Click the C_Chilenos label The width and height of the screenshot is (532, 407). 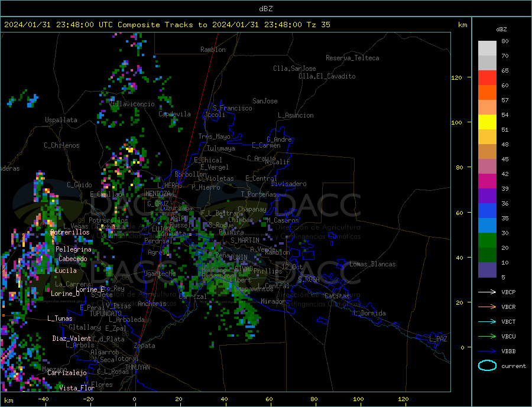click(61, 145)
